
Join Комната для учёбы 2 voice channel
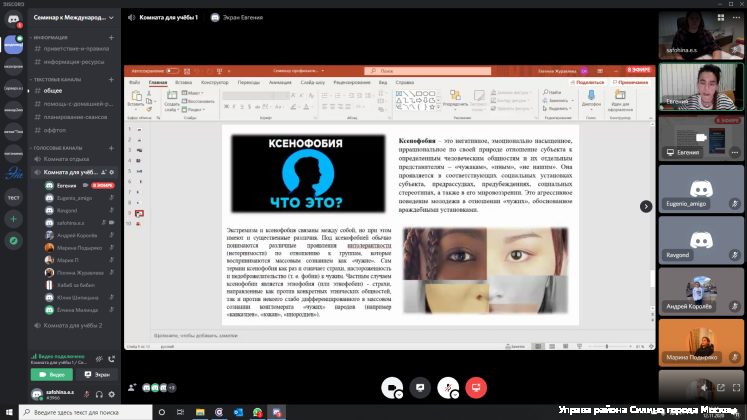[74, 326]
